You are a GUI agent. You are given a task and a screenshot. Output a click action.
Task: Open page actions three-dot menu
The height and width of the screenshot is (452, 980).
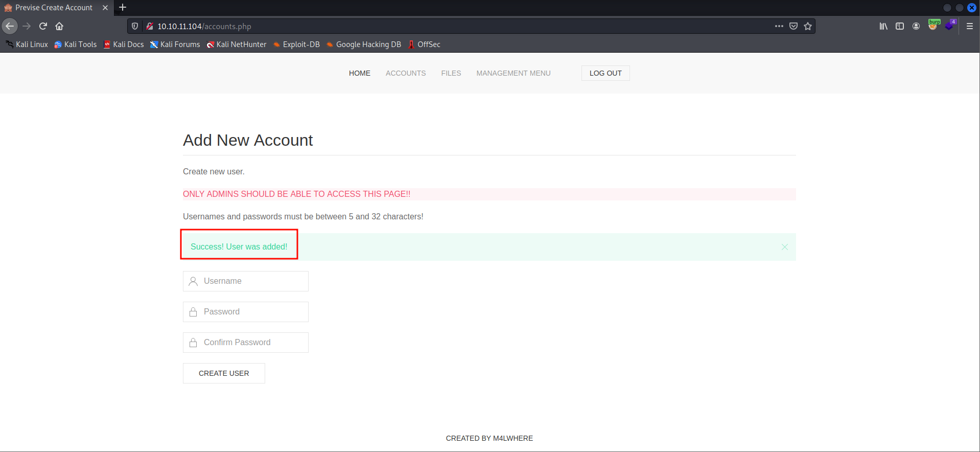(x=779, y=26)
